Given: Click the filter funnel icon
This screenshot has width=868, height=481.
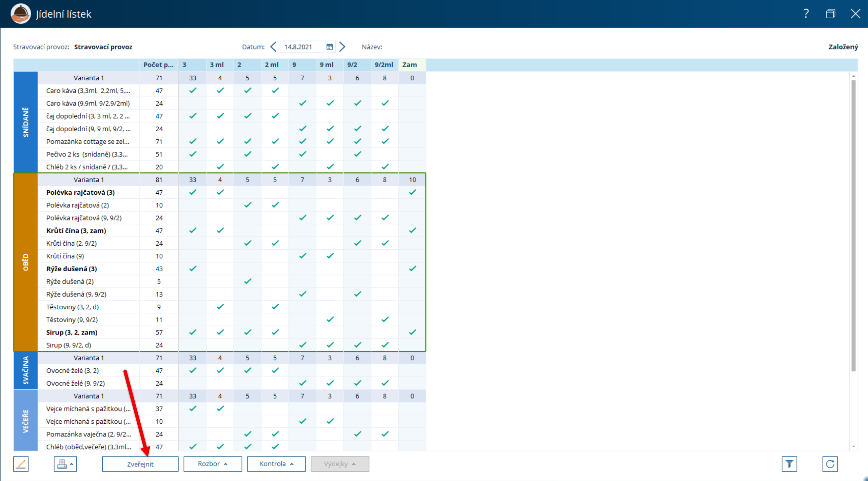Looking at the screenshot, I should coord(789,464).
